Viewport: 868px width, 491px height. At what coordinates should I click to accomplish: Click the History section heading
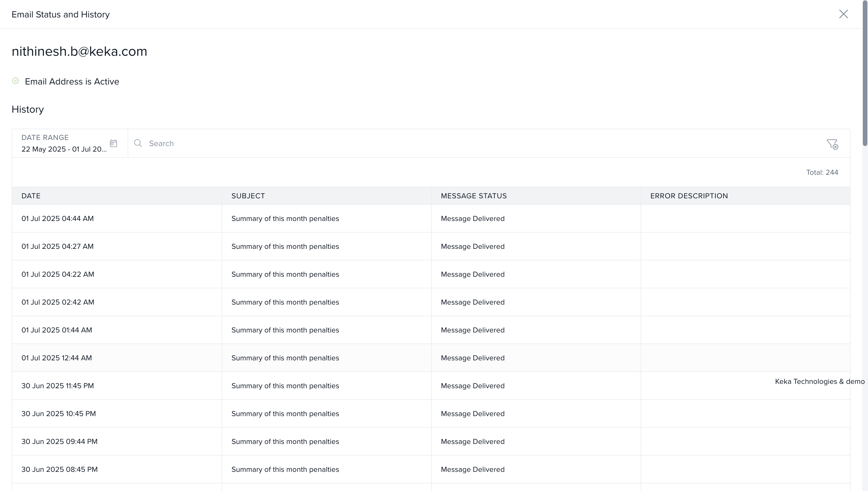coord(28,109)
